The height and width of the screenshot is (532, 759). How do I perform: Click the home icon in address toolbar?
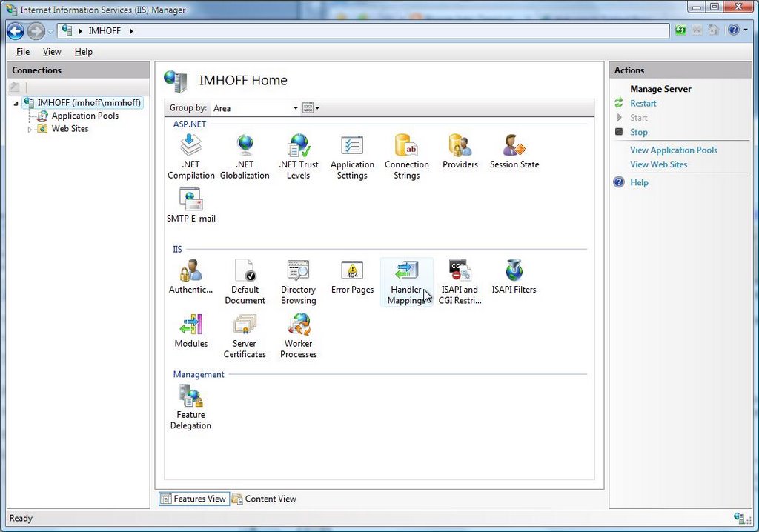coord(714,30)
